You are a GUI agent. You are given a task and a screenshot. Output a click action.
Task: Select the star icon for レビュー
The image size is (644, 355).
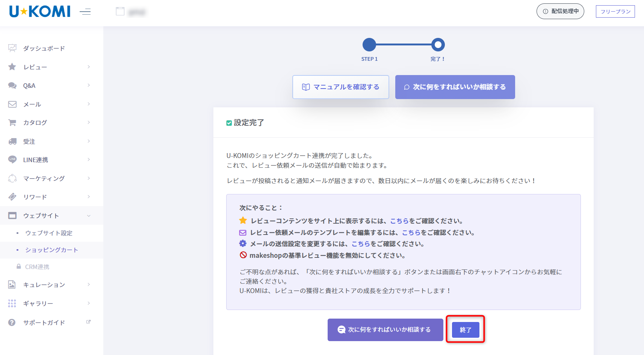[12, 67]
